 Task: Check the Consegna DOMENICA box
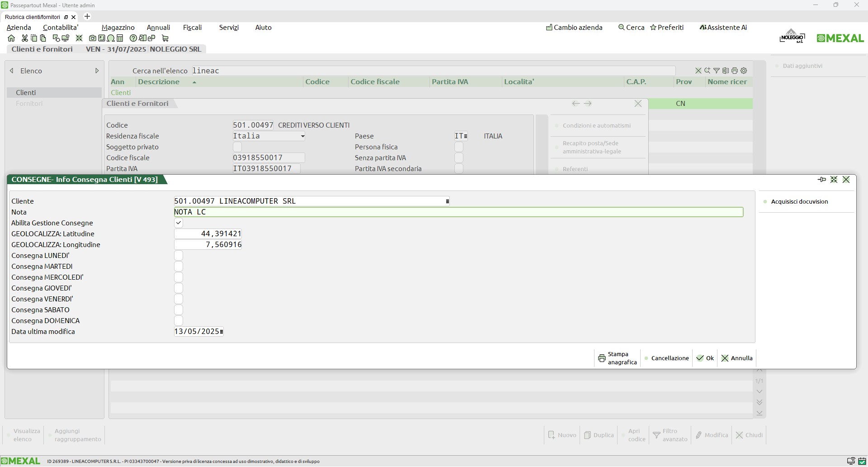coord(179,321)
